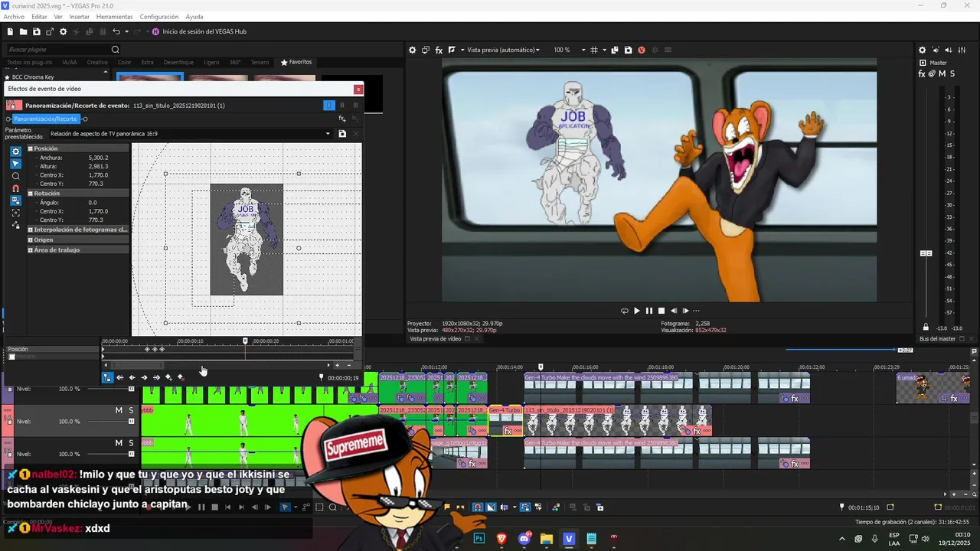
Task: Select the Vista previa de vídeo tab
Action: click(435, 338)
